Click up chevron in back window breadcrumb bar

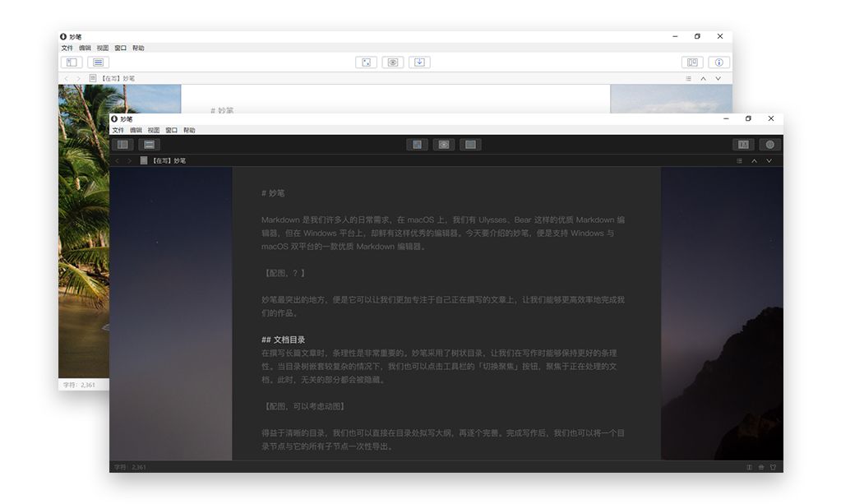(x=703, y=79)
